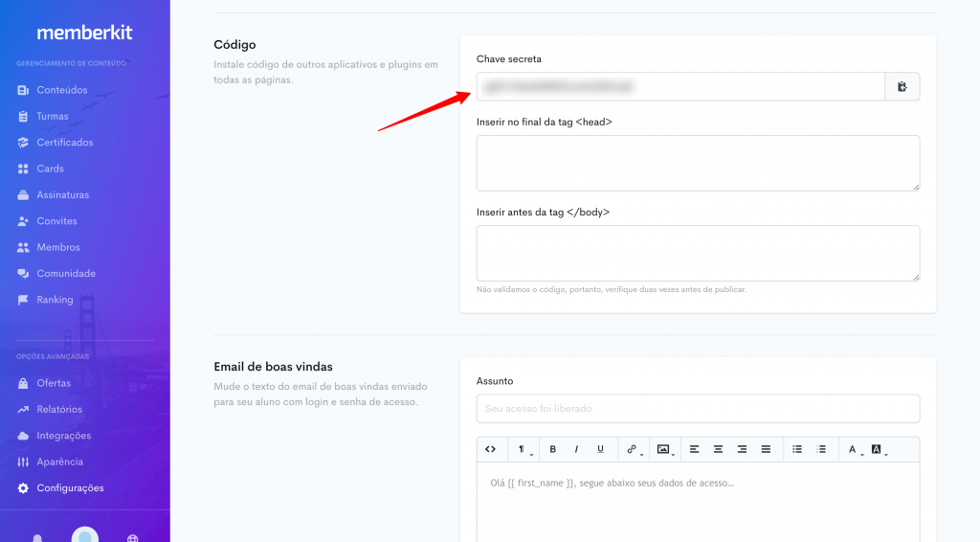Insert an unordered bullet list
The image size is (980, 542).
(797, 449)
